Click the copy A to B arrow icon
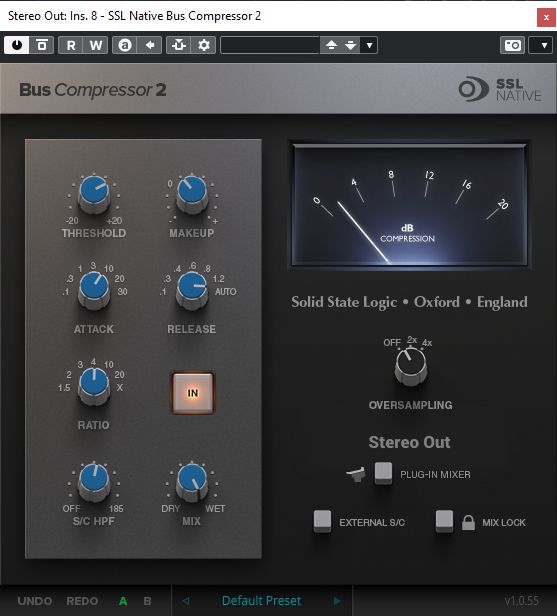This screenshot has width=557, height=616. click(149, 45)
